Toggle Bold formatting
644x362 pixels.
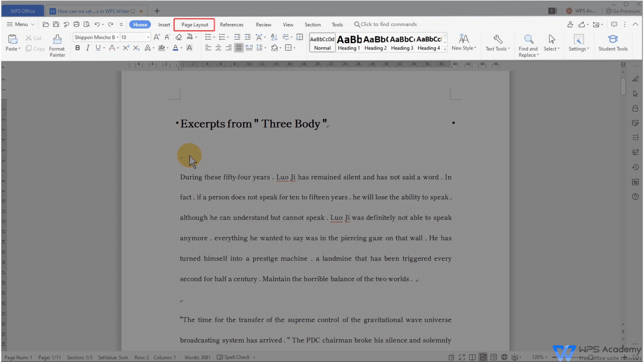tap(78, 48)
